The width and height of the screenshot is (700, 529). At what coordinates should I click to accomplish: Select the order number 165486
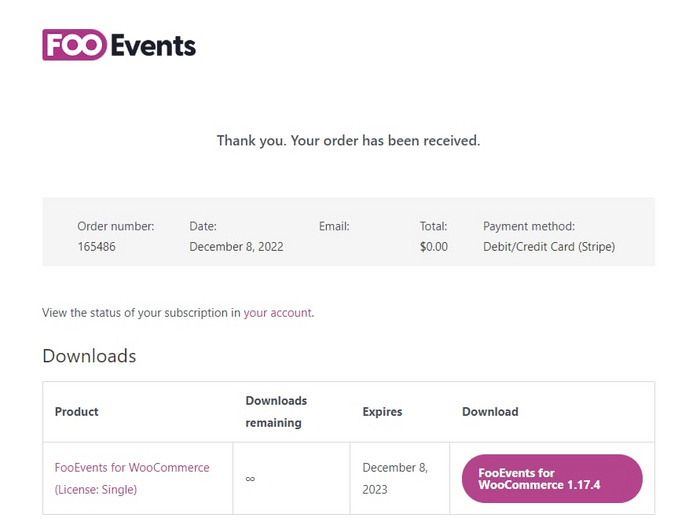tap(96, 247)
